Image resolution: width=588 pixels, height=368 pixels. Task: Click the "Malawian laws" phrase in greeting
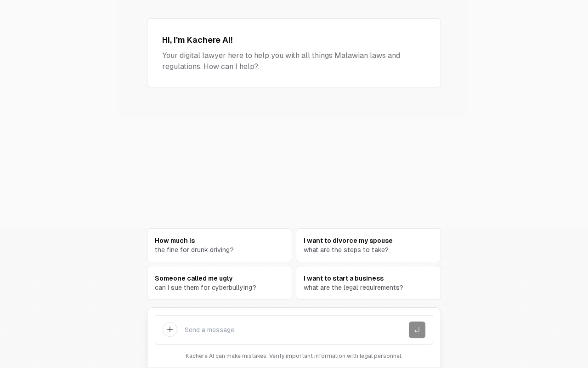point(360,56)
